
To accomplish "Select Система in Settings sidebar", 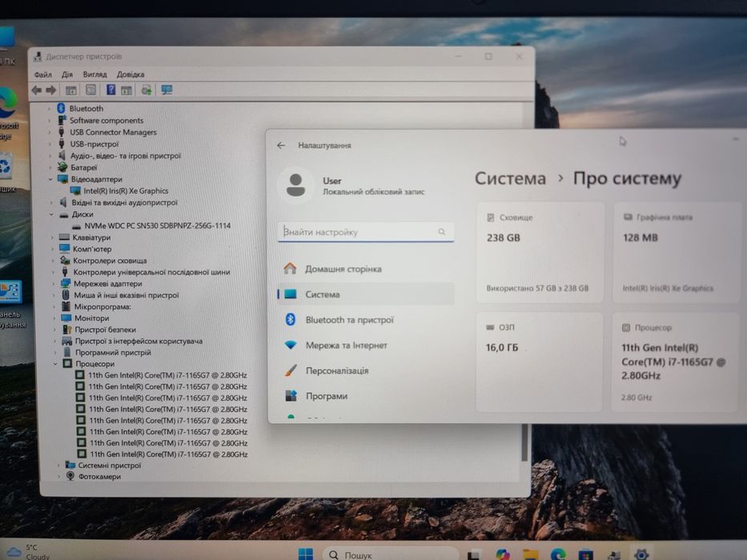I will coord(366,294).
